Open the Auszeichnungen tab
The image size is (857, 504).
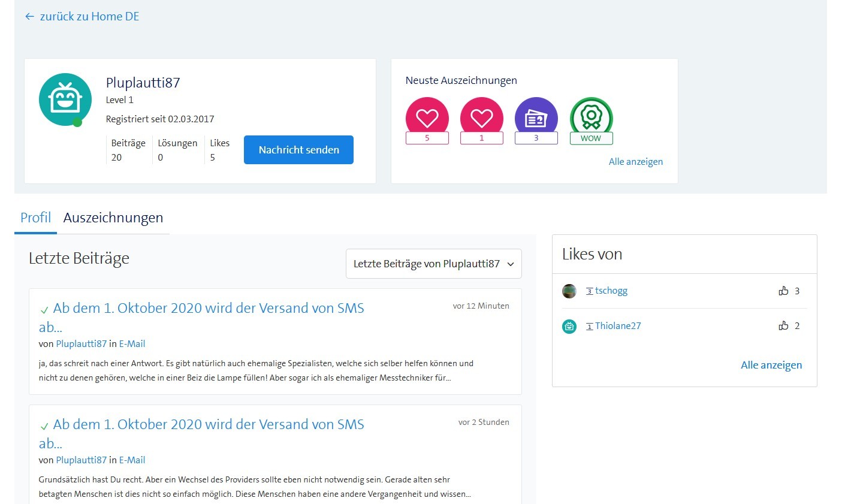tap(113, 218)
